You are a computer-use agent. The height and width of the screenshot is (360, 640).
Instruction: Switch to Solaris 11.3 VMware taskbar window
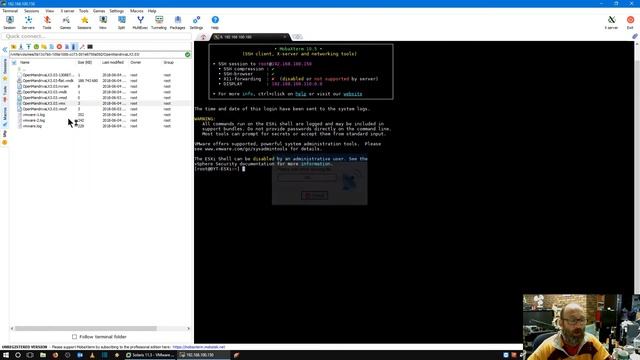pyautogui.click(x=150, y=355)
